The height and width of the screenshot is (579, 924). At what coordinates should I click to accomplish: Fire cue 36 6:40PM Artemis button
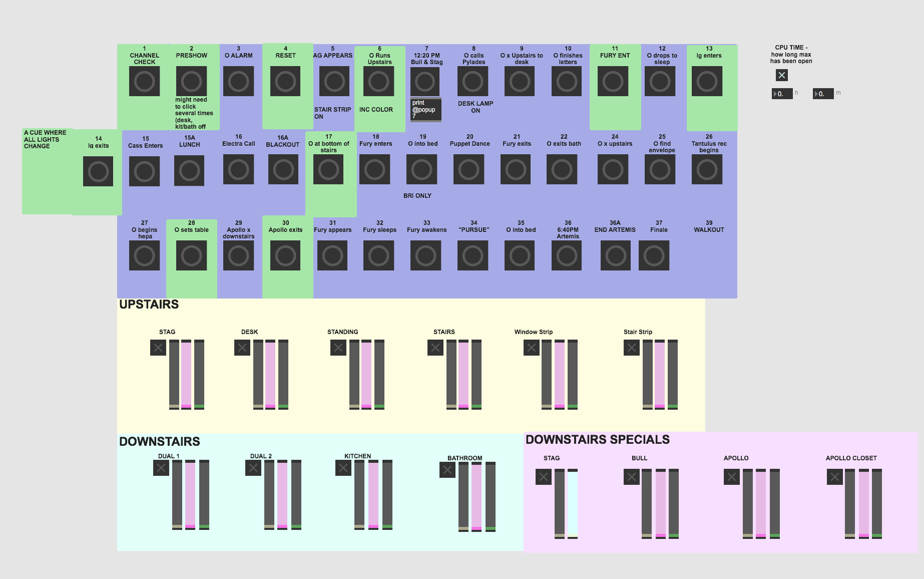pos(567,255)
